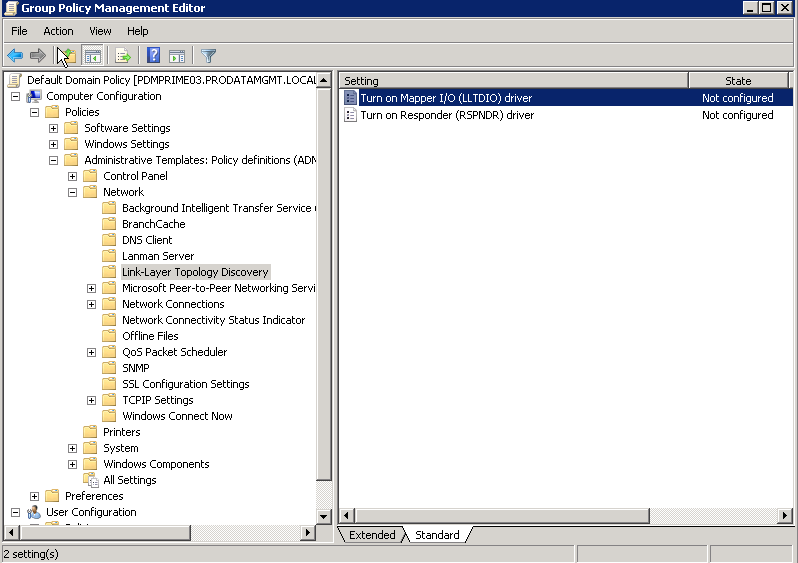Open Help via blue question mark icon
798x563 pixels.
(x=153, y=56)
